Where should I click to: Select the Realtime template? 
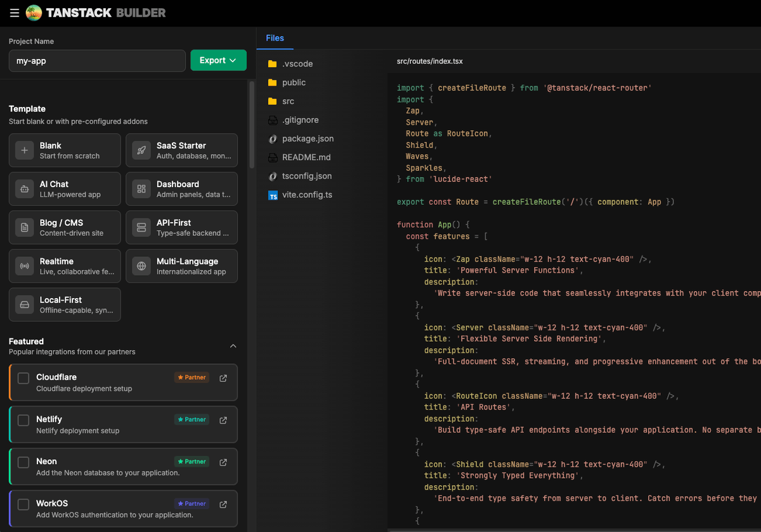coord(65,266)
